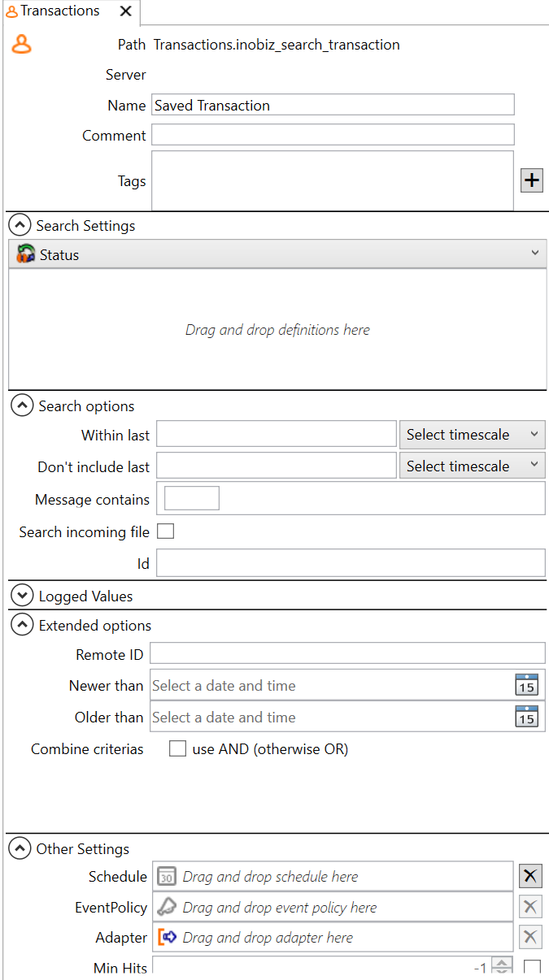Click the schedule calendar icon in Schedule field
The height and width of the screenshot is (980, 549).
(167, 876)
